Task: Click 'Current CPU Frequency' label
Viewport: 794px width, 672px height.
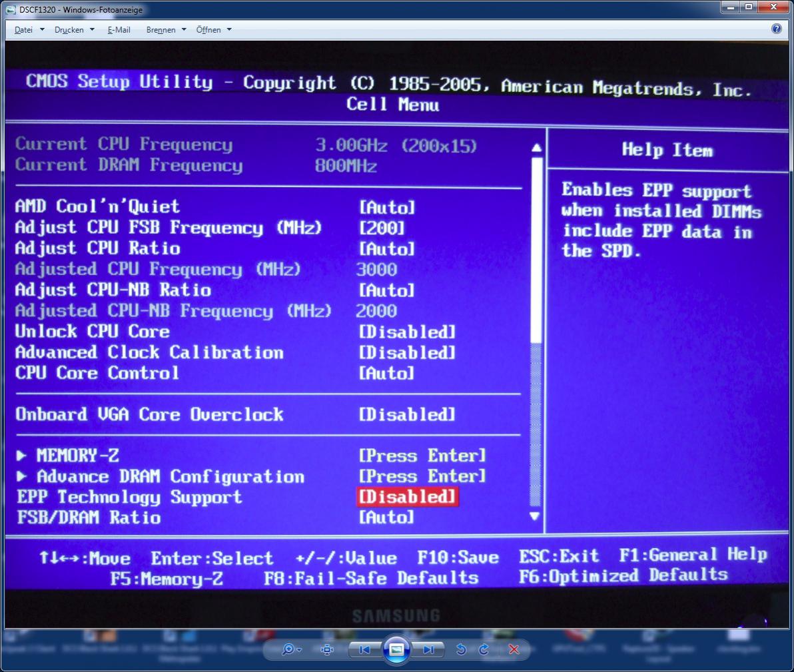Action: pyautogui.click(x=124, y=145)
